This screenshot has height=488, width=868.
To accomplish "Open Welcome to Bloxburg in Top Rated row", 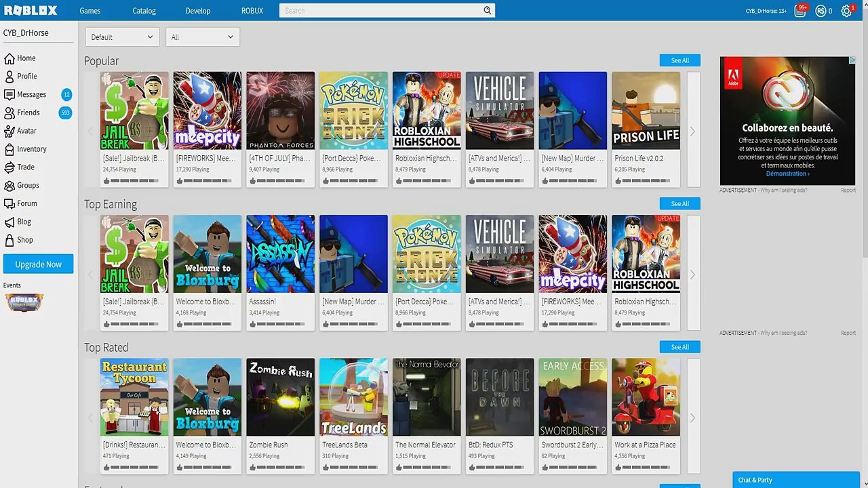I will [208, 397].
